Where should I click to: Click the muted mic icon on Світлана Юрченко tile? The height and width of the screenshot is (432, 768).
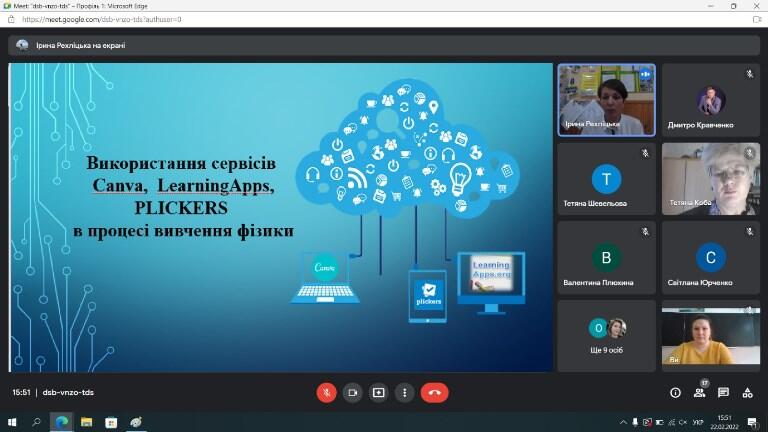coord(749,231)
